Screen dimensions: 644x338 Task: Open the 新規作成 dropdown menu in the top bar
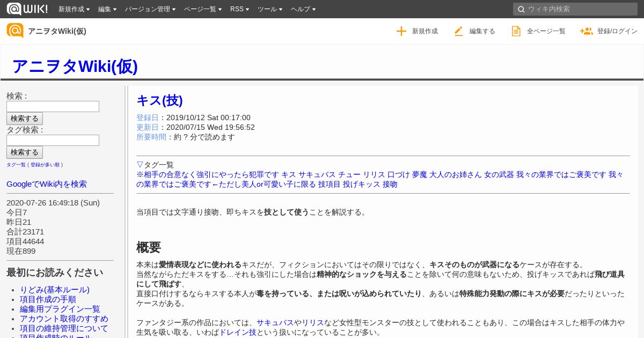74,9
